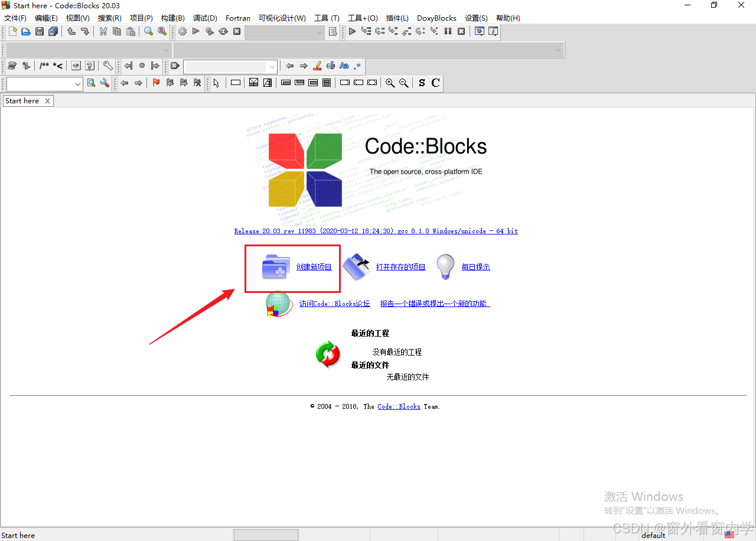This screenshot has height=541, width=756.
Task: Toggle the C comment button
Action: point(435,83)
